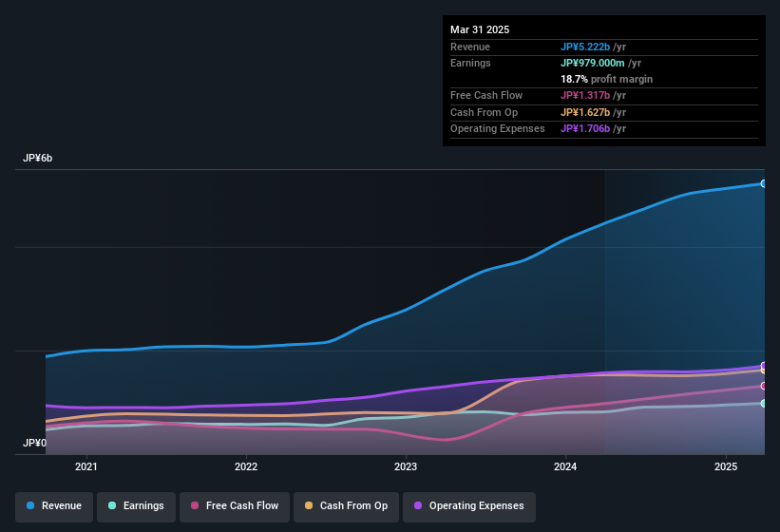Click the JP¥1.317b free cash flow value
The width and height of the screenshot is (780, 532).
[585, 95]
